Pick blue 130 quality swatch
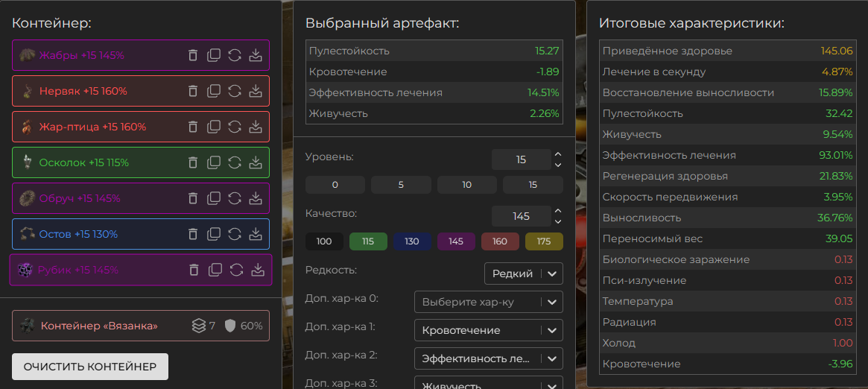The width and height of the screenshot is (868, 389). [412, 241]
